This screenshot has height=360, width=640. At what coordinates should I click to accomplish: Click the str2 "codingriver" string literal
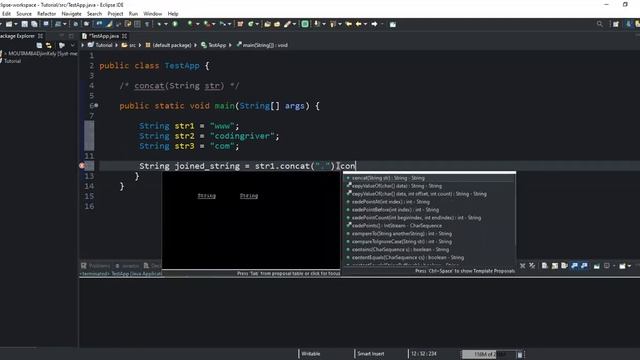click(243, 136)
